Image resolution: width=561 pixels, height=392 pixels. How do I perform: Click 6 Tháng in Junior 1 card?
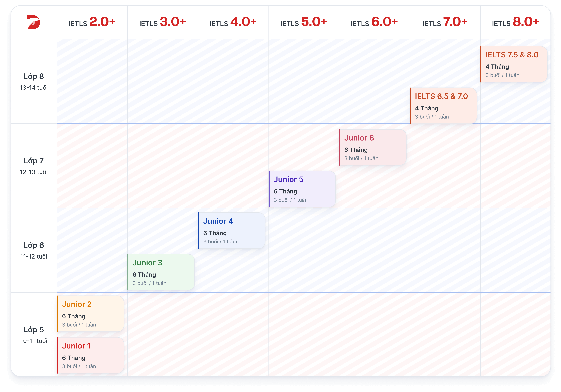(x=74, y=358)
